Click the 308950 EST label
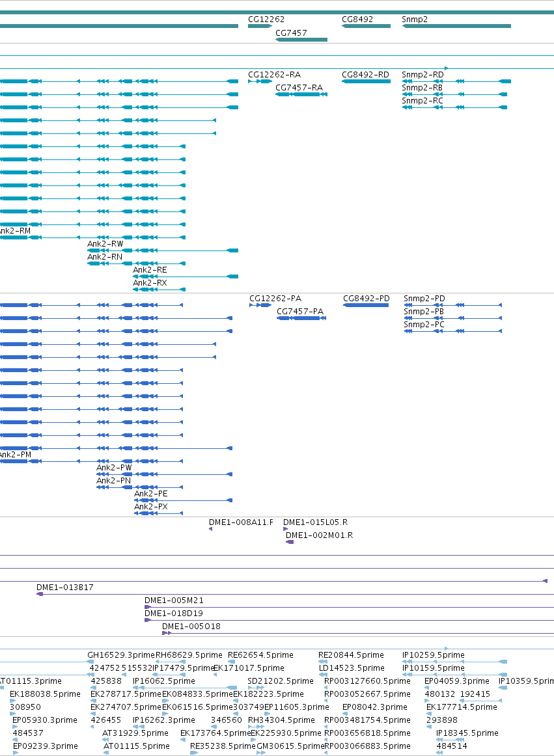Viewport: 554px width, 756px height. [25, 707]
